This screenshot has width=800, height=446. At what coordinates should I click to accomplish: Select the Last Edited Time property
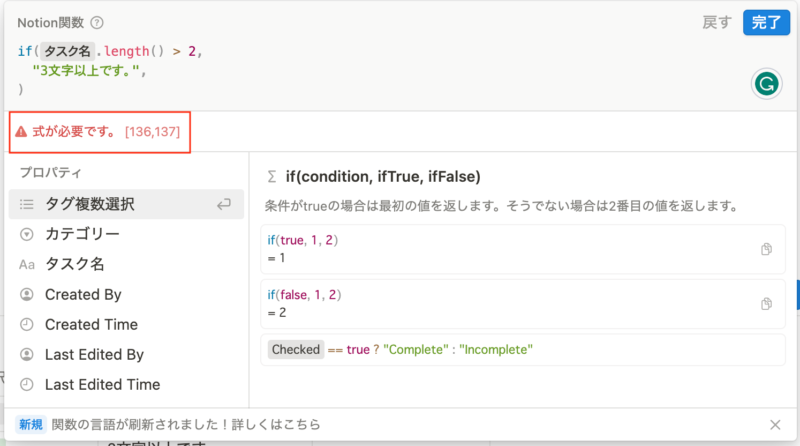tap(126, 385)
